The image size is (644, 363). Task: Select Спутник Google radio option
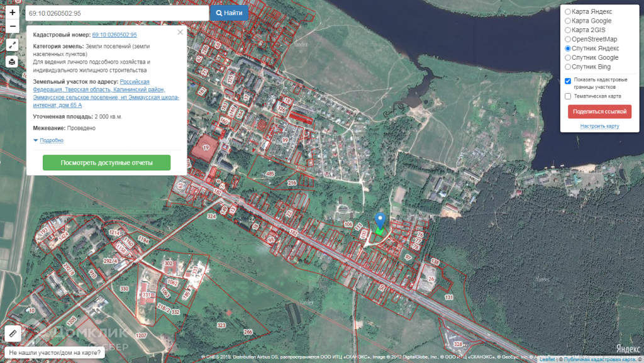pos(568,58)
